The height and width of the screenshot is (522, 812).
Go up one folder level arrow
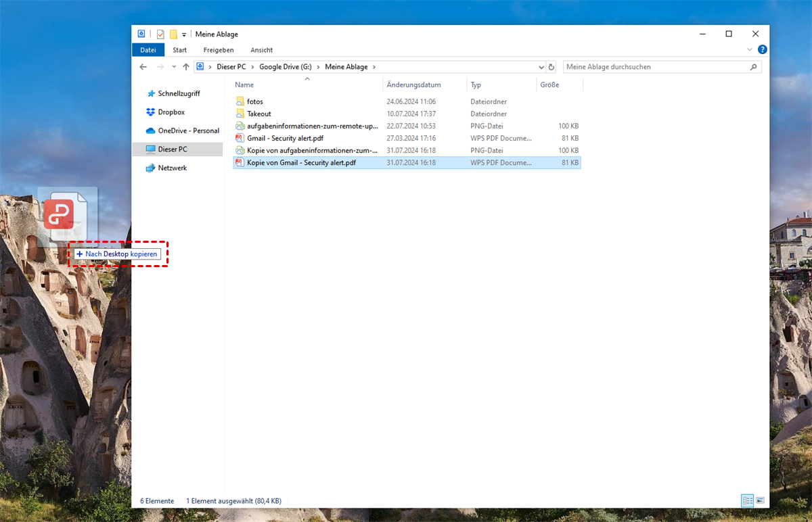point(186,67)
